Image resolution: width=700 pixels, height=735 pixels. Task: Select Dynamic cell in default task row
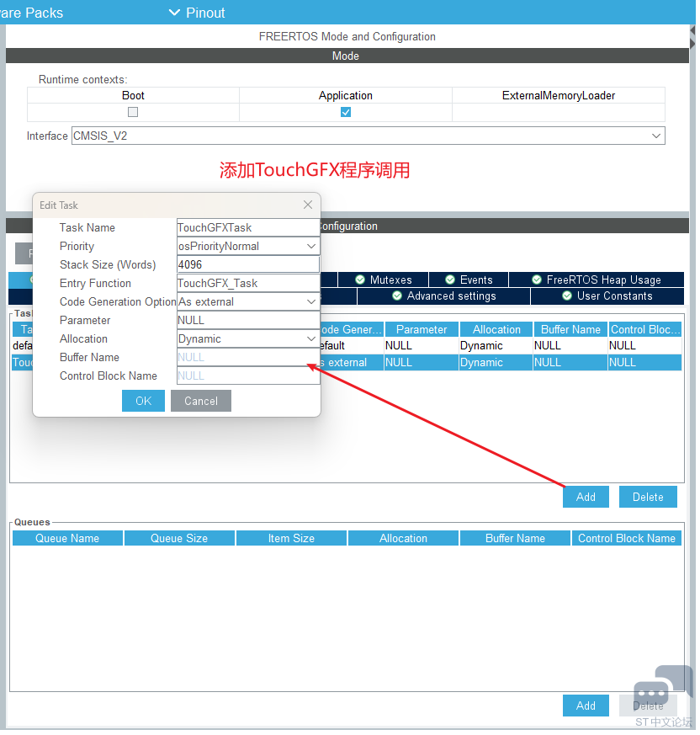coord(497,347)
